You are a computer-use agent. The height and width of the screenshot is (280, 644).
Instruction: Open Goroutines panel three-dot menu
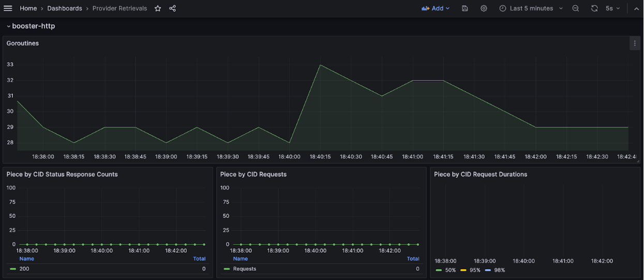point(635,43)
